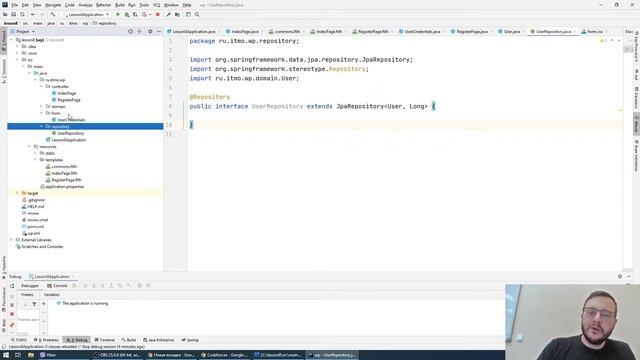Open the Refactor menu
Image resolution: width=640 pixels, height=360 pixels.
coord(103,5)
